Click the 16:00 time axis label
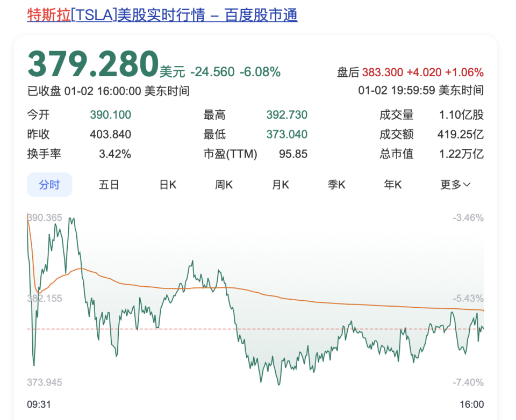 click(x=471, y=404)
